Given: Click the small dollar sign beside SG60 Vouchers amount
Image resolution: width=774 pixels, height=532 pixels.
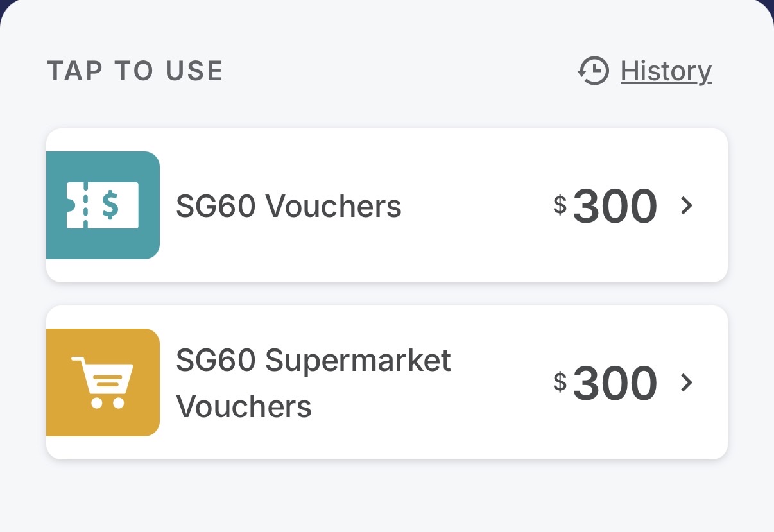Looking at the screenshot, I should pos(560,205).
